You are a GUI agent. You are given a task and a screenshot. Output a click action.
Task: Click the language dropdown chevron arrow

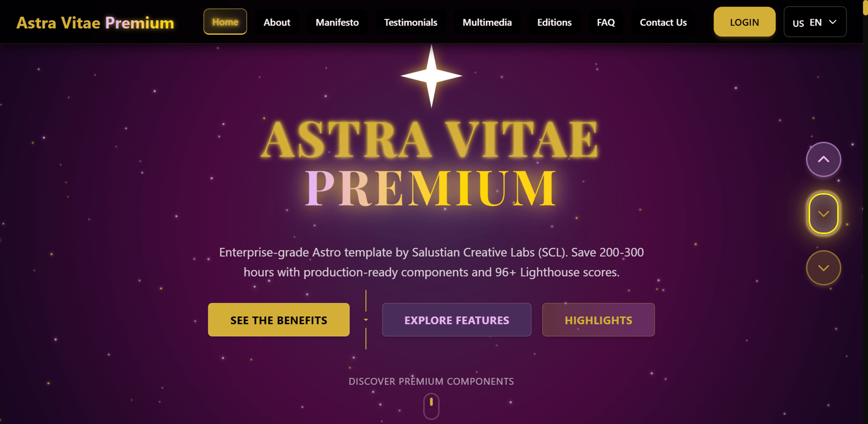pyautogui.click(x=833, y=22)
